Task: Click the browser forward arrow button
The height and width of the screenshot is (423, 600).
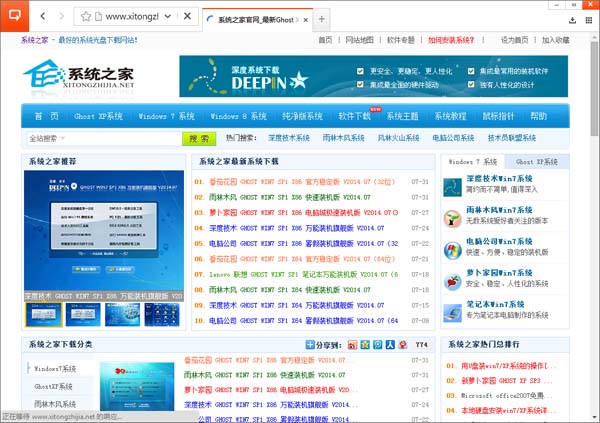Action: (62, 18)
